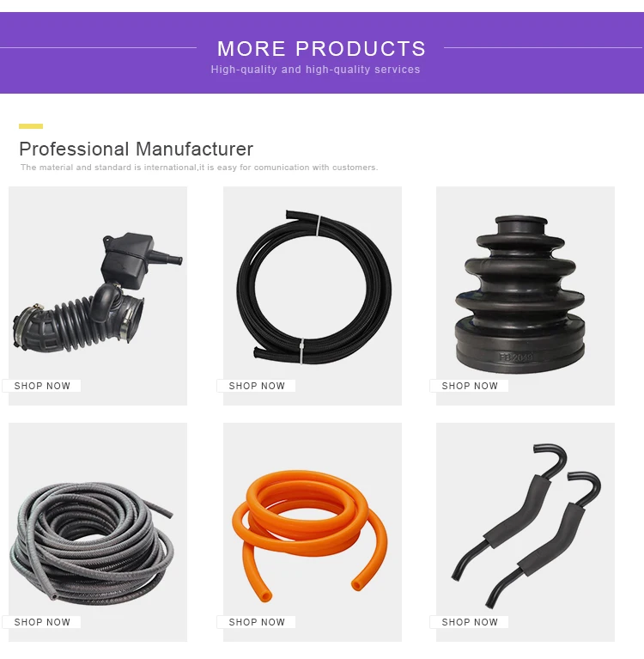This screenshot has width=644, height=659.
Task: Open the orange silicone tube product image
Action: (x=310, y=535)
